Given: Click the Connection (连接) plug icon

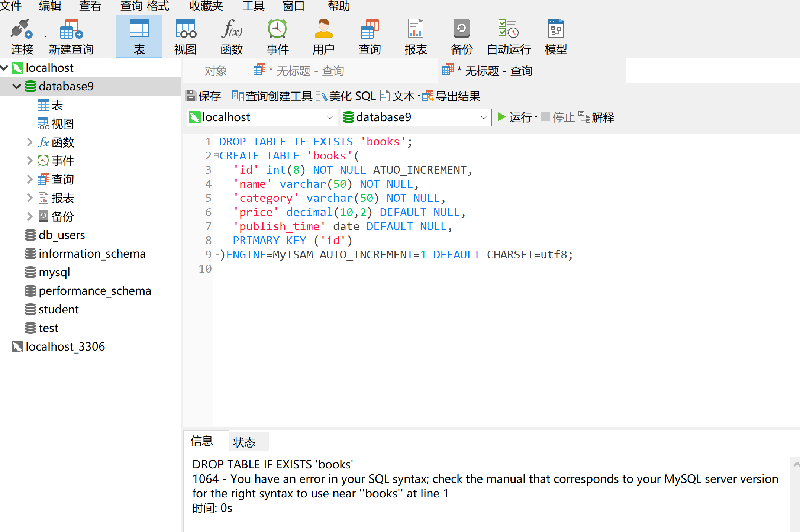Looking at the screenshot, I should (x=22, y=29).
